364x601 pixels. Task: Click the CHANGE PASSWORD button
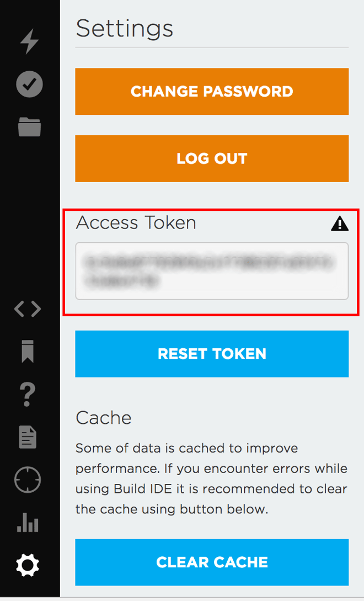tap(212, 92)
